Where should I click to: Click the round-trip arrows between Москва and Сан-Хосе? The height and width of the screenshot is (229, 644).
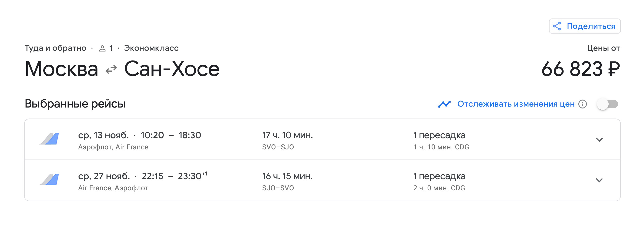tap(111, 69)
